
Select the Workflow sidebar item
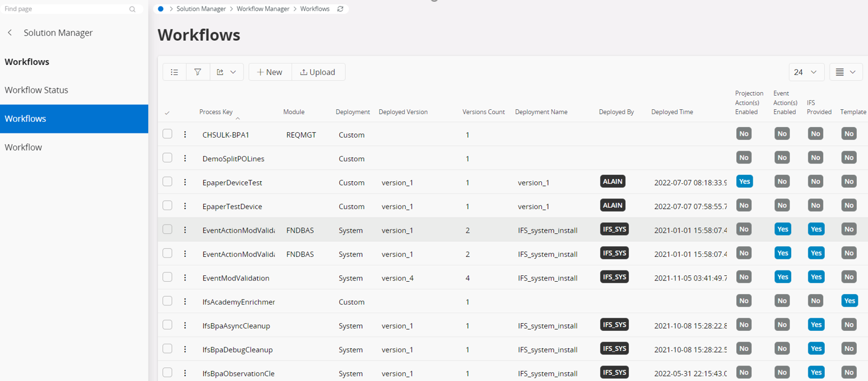[x=24, y=148]
